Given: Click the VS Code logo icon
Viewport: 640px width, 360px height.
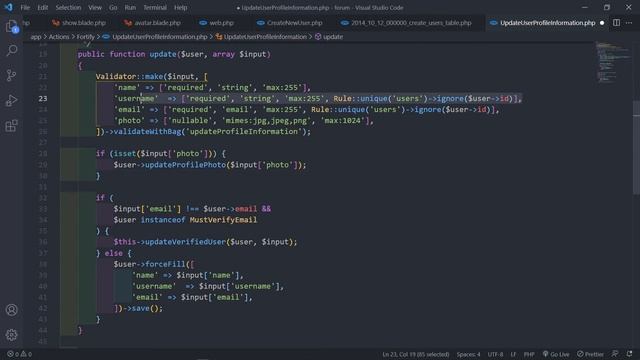Looking at the screenshot, I should (x=8, y=7).
